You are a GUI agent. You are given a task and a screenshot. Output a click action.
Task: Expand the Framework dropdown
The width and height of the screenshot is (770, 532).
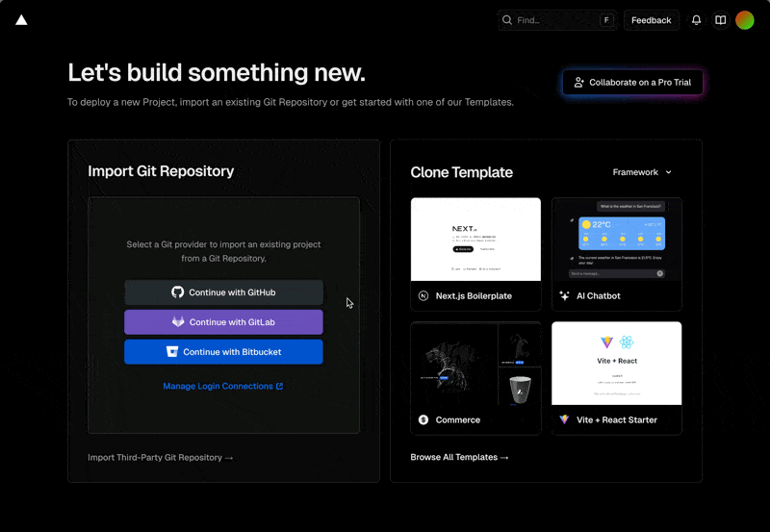(642, 172)
